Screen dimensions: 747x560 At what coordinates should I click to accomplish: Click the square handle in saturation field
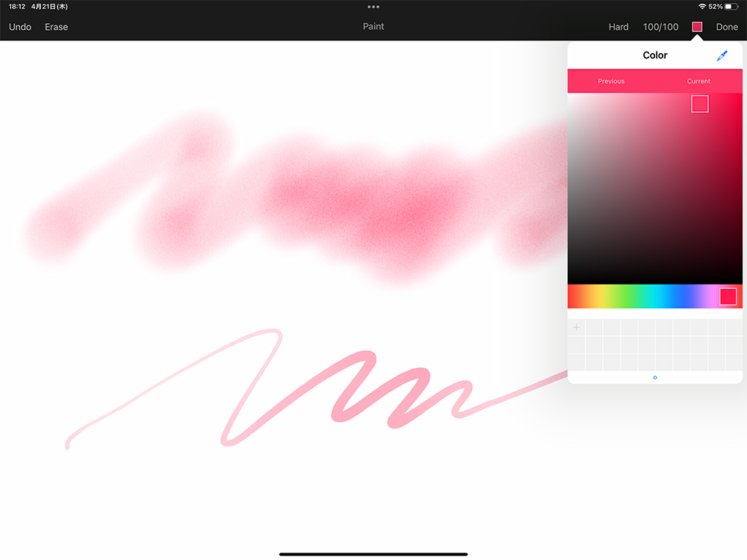pos(700,104)
